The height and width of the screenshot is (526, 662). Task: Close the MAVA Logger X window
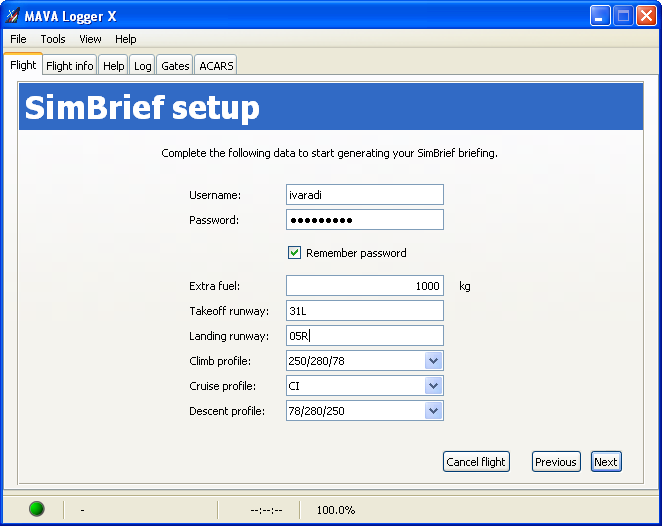click(646, 16)
